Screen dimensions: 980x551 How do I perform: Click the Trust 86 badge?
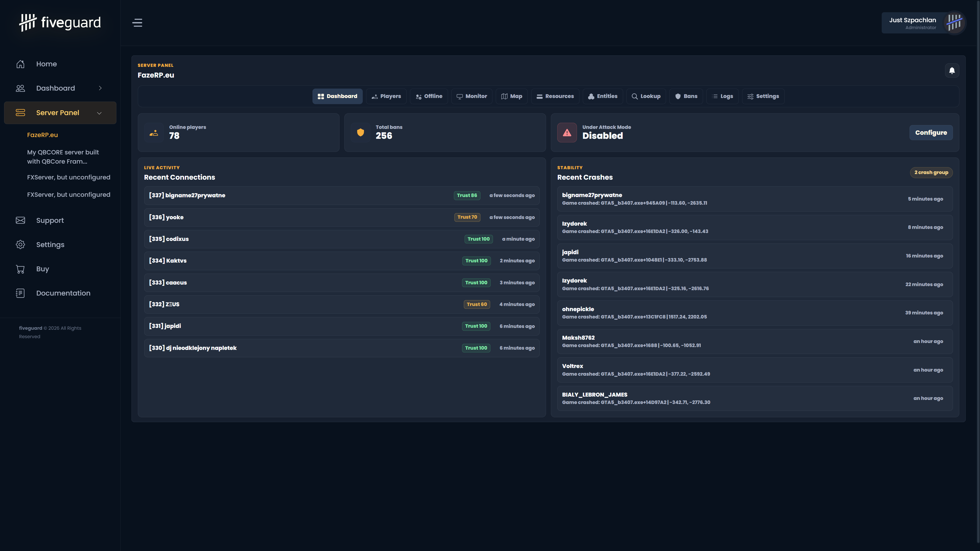(467, 195)
